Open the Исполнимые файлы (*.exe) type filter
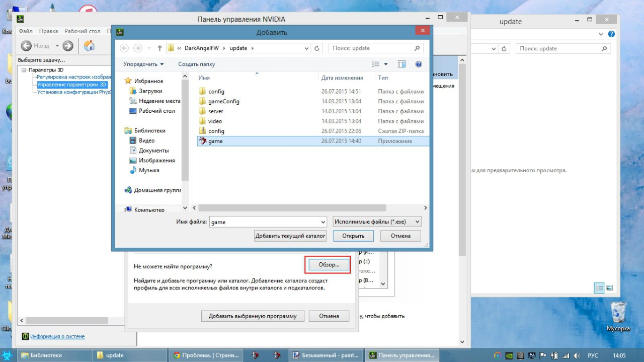The height and width of the screenshot is (362, 644). click(377, 222)
